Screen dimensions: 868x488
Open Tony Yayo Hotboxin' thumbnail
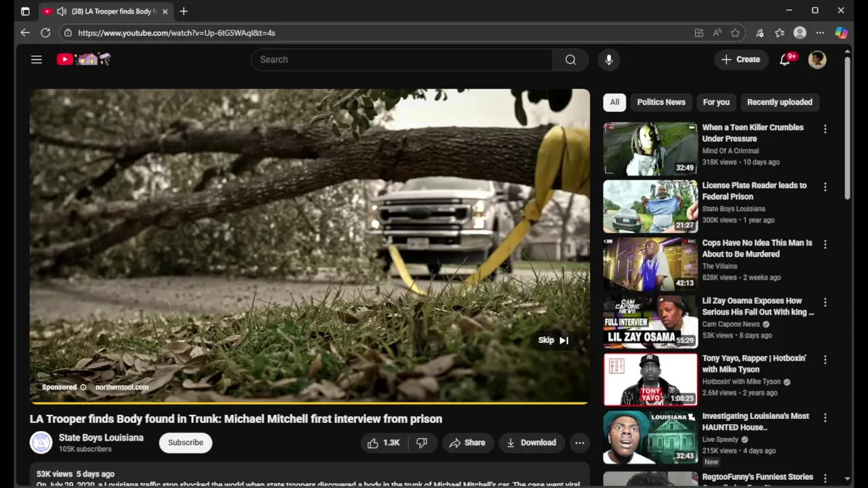click(x=650, y=380)
